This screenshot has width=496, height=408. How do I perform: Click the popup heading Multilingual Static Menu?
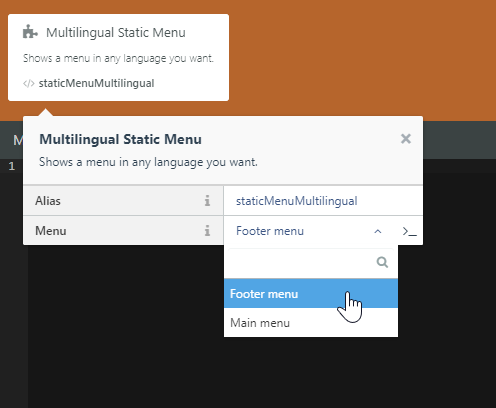[x=120, y=139]
